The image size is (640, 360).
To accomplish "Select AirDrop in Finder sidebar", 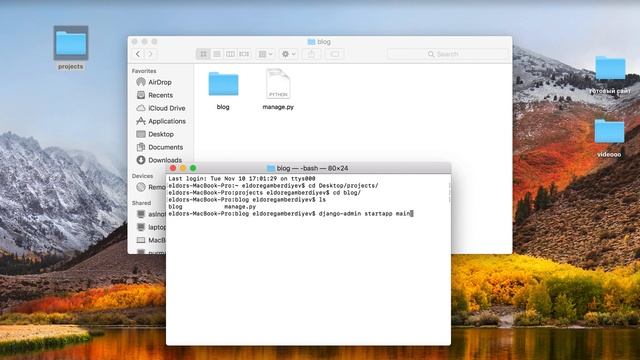I will pyautogui.click(x=159, y=82).
